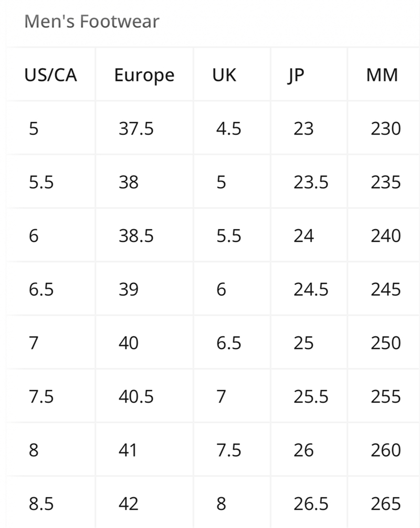Click the MM 265 cell
Screen dimensions: 420x528
(385, 504)
